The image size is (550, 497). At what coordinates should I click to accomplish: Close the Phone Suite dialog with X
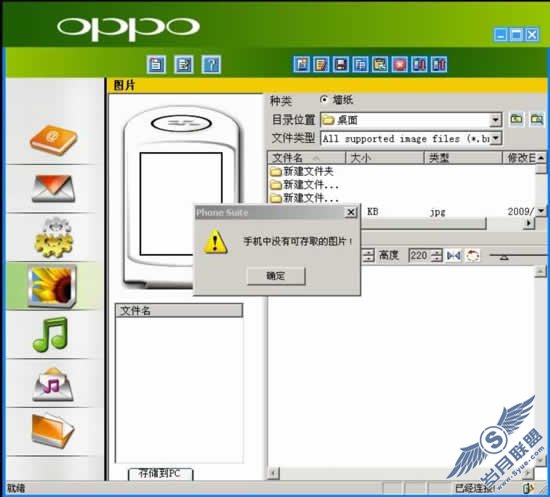[350, 213]
